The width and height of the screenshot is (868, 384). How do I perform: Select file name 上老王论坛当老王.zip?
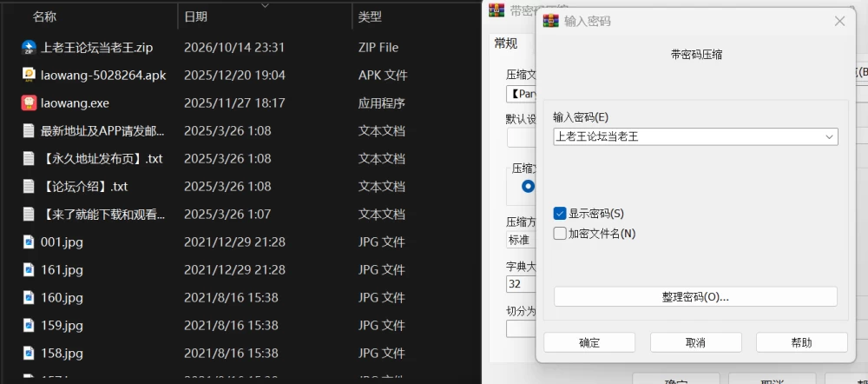tap(97, 48)
